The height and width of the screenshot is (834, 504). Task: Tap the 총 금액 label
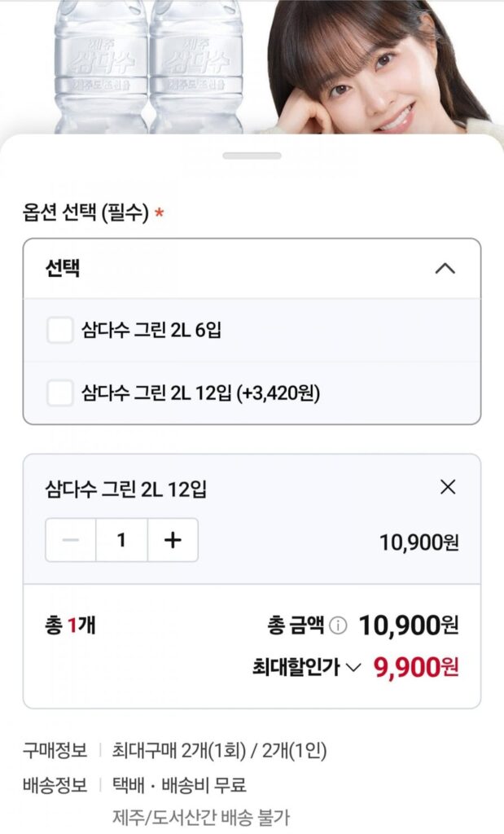click(x=296, y=625)
